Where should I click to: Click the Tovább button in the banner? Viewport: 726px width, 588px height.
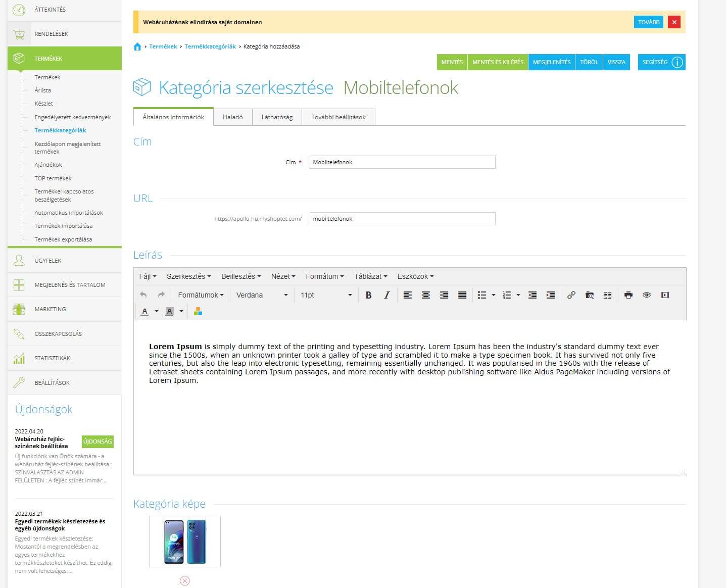click(649, 22)
